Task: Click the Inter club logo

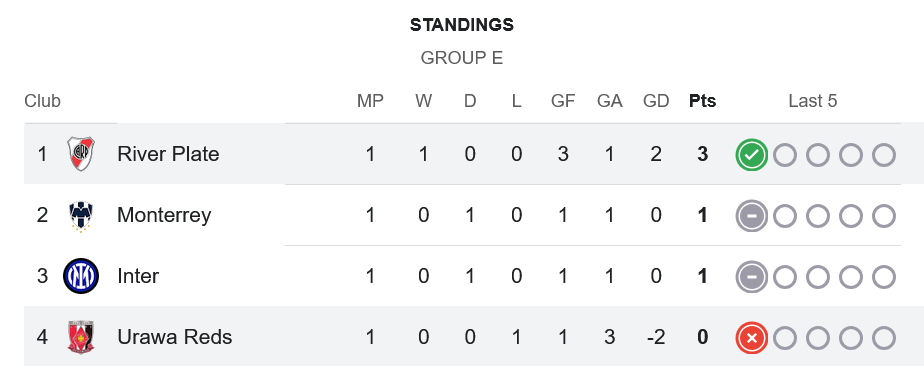Action: pyautogui.click(x=81, y=276)
